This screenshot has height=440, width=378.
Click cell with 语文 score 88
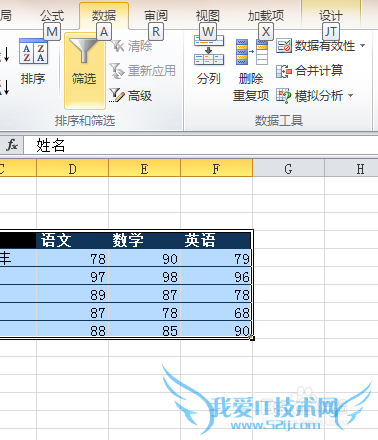tap(72, 330)
